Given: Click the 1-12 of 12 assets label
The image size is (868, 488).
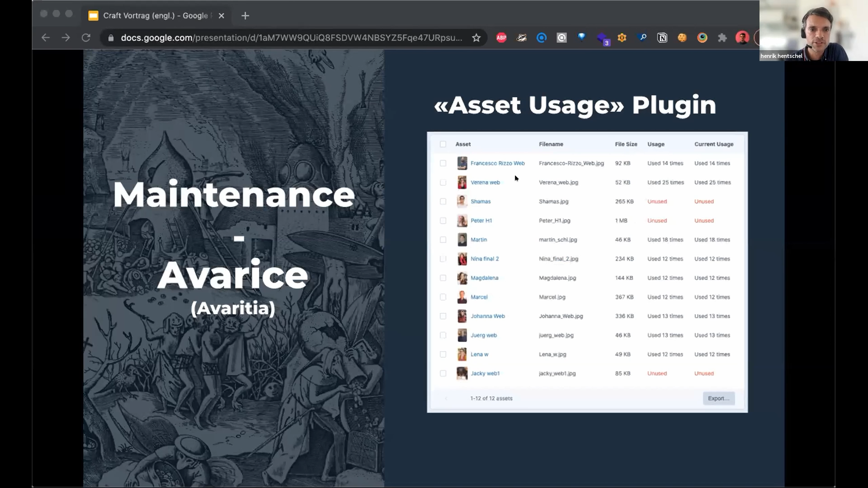Looking at the screenshot, I should (x=491, y=399).
